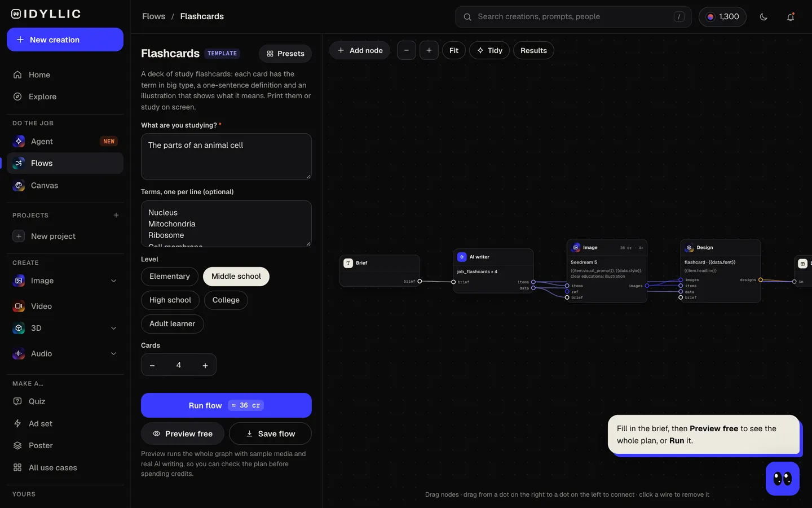Open the Presets menu
Image resolution: width=812 pixels, height=508 pixels.
(x=285, y=54)
